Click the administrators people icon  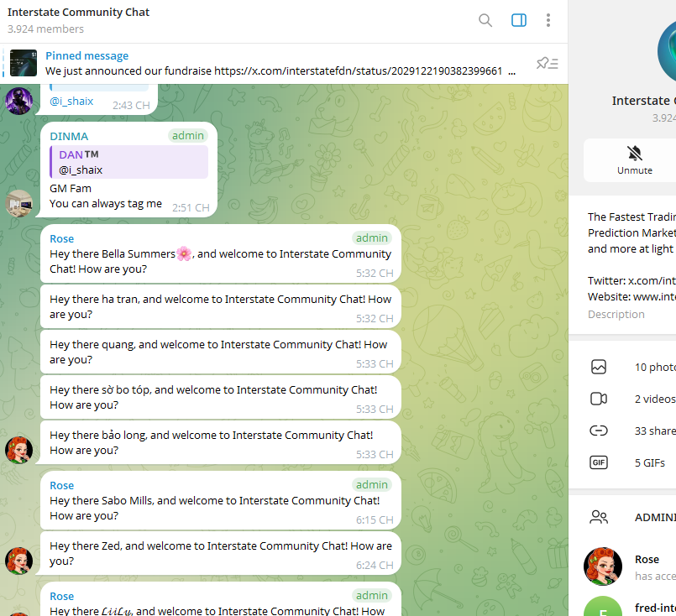(x=599, y=517)
